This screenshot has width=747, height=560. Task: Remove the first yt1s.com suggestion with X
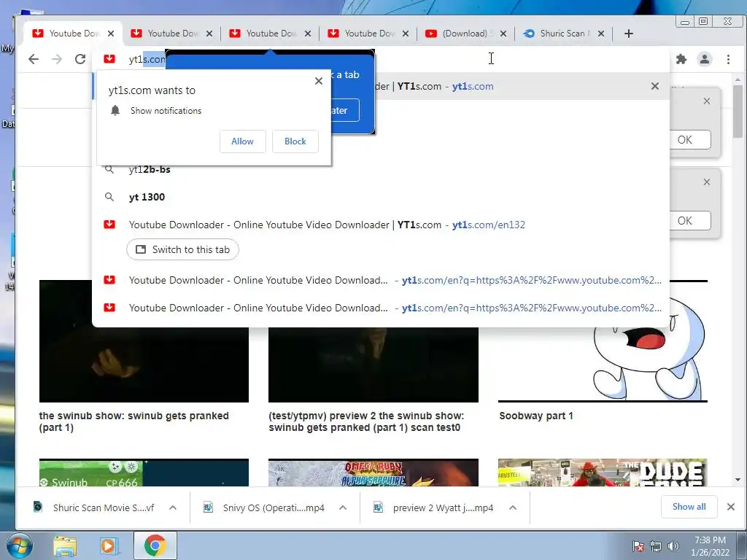coord(655,86)
